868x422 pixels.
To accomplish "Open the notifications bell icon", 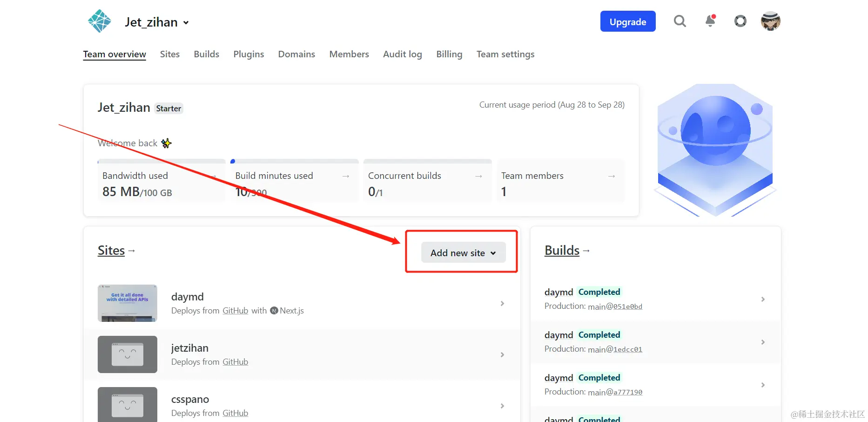I will pos(710,21).
